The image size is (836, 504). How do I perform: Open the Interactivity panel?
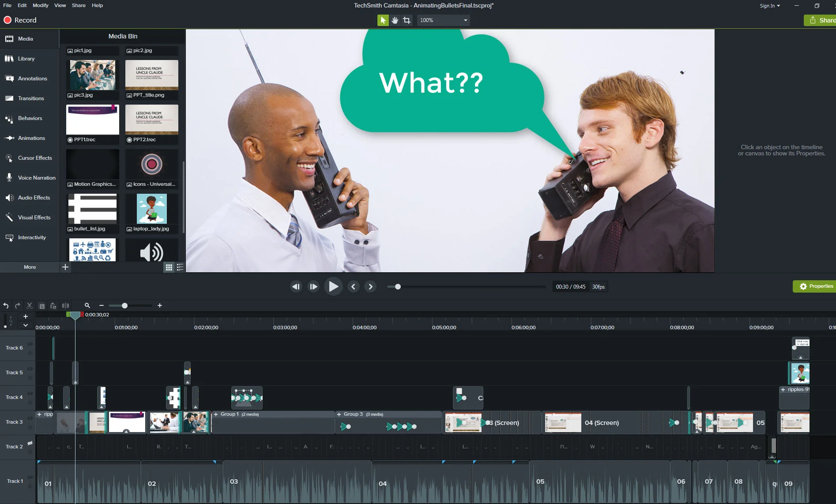29,237
